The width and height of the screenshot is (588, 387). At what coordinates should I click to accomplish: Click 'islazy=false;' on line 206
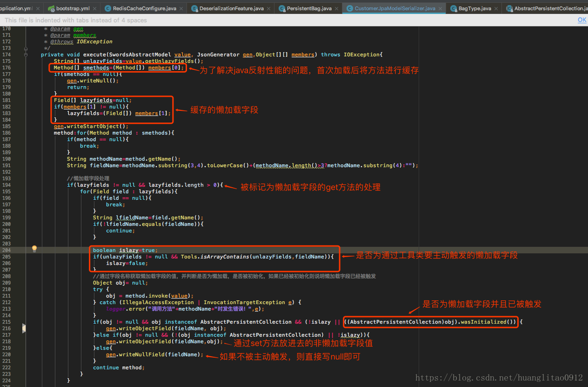(127, 263)
